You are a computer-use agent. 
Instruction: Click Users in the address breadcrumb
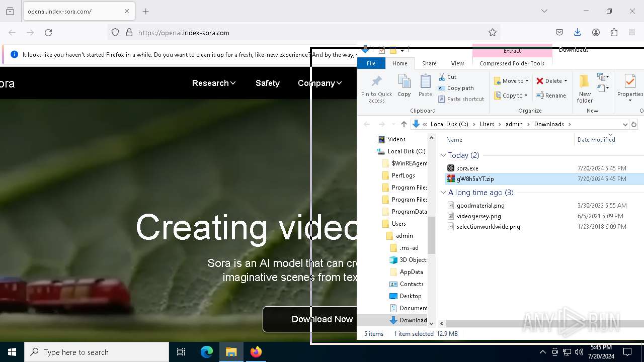coord(487,124)
